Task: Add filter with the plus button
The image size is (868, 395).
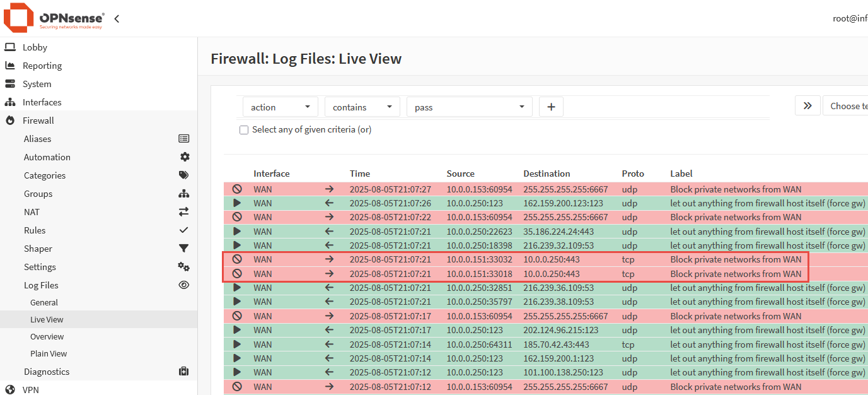Action: tap(551, 107)
